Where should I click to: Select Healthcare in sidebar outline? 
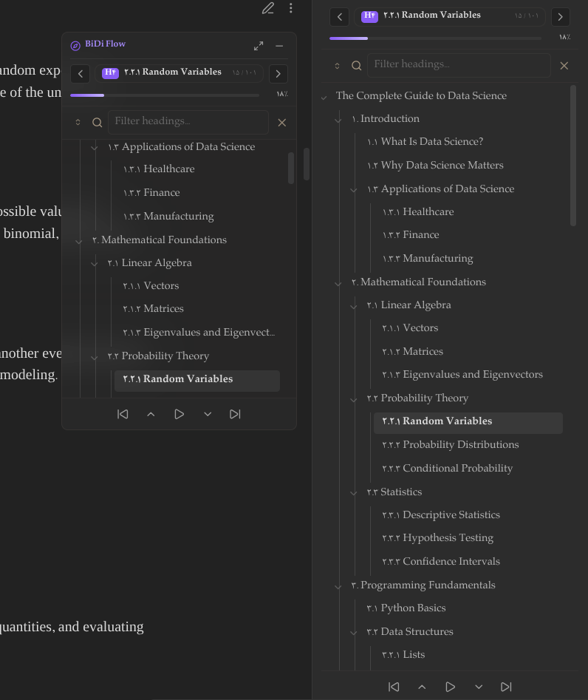[418, 211]
